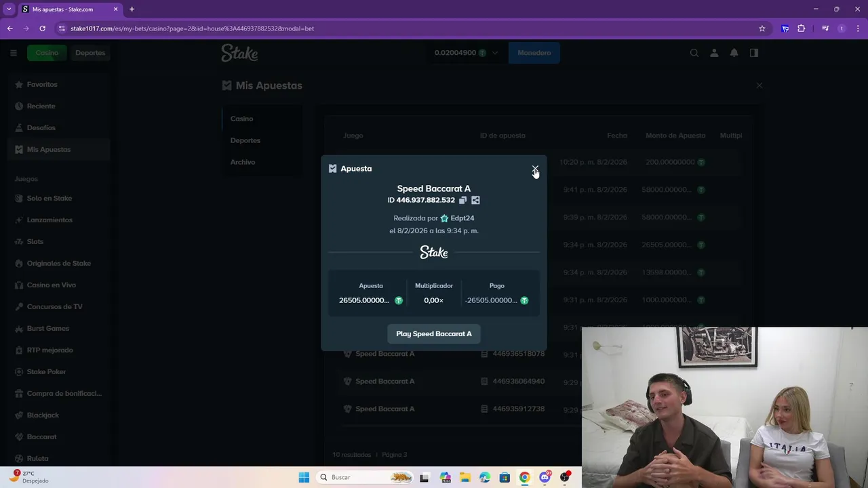
Task: Switch to the Deportes header tab
Action: click(90, 53)
